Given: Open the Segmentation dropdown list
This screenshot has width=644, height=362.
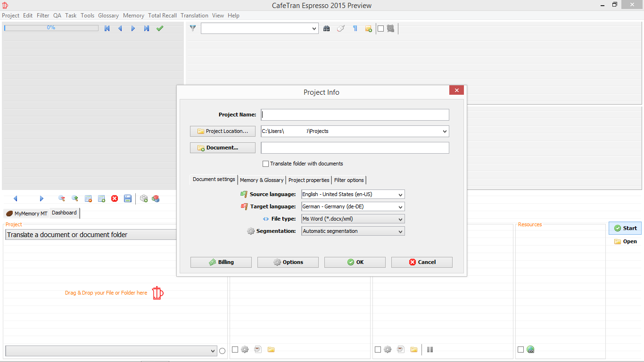Looking at the screenshot, I should pyautogui.click(x=353, y=231).
